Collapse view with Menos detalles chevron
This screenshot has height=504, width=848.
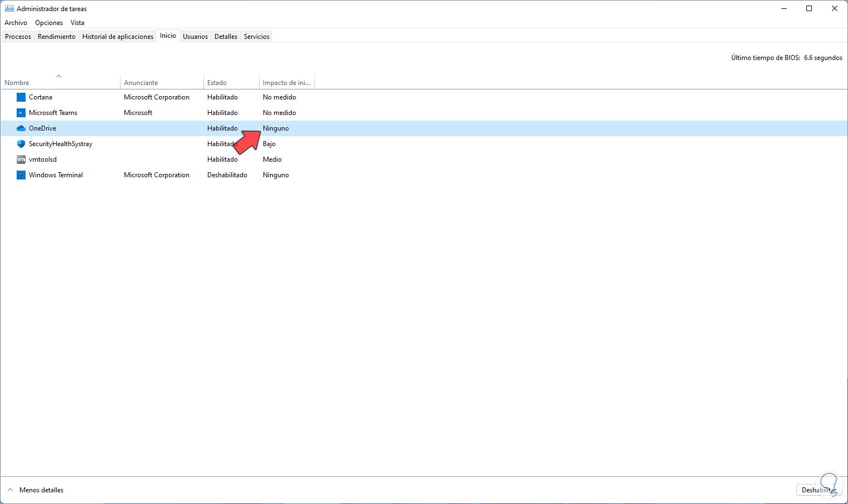tap(10, 490)
